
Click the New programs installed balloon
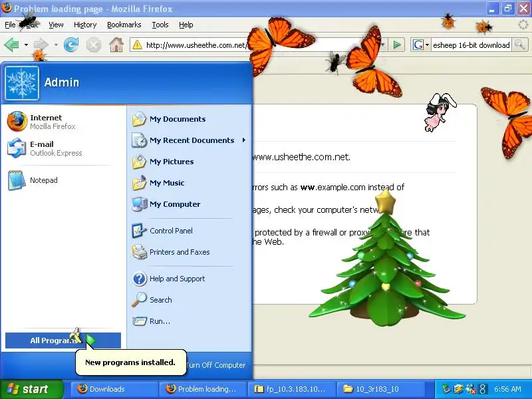click(130, 362)
